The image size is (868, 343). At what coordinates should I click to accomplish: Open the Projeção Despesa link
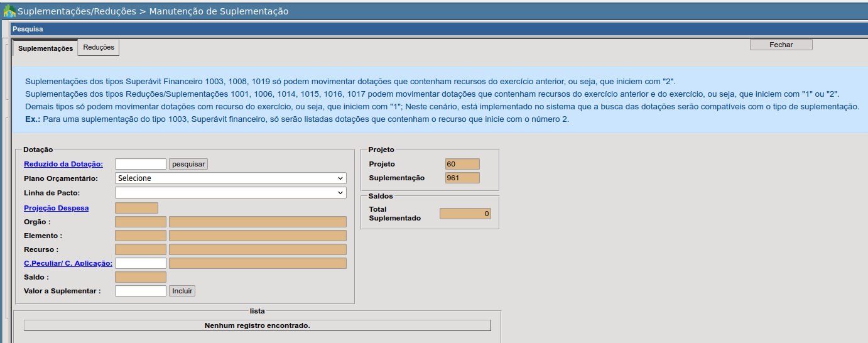point(57,208)
